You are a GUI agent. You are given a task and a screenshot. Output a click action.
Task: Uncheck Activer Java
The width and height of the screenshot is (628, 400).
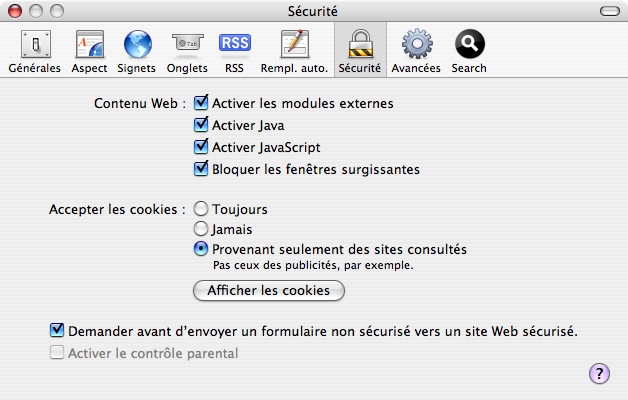[201, 125]
